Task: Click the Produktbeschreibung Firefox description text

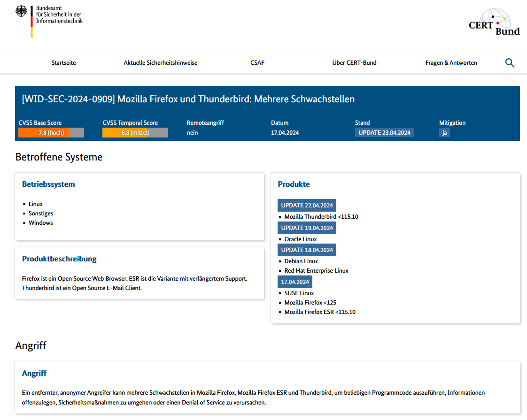Action: tap(135, 283)
